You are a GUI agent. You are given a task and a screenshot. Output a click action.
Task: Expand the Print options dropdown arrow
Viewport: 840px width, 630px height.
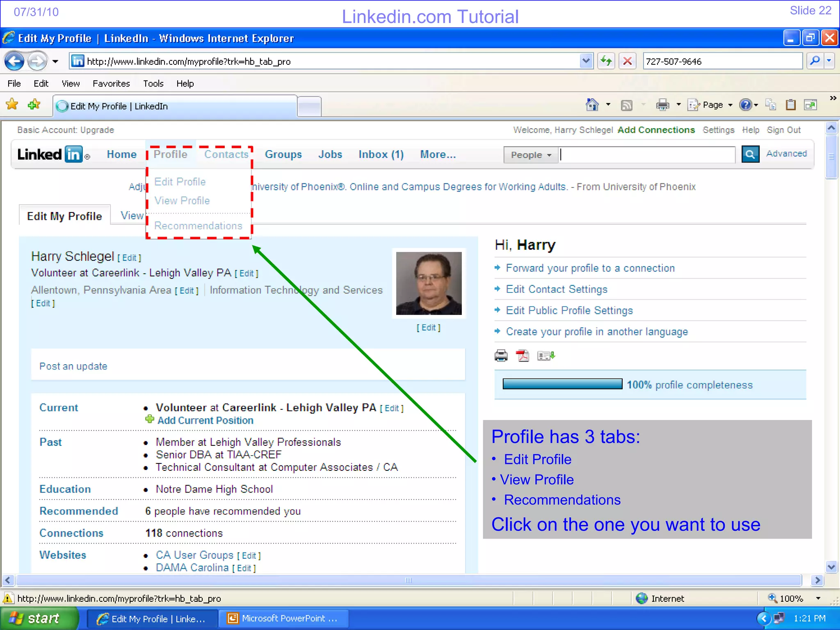(678, 105)
